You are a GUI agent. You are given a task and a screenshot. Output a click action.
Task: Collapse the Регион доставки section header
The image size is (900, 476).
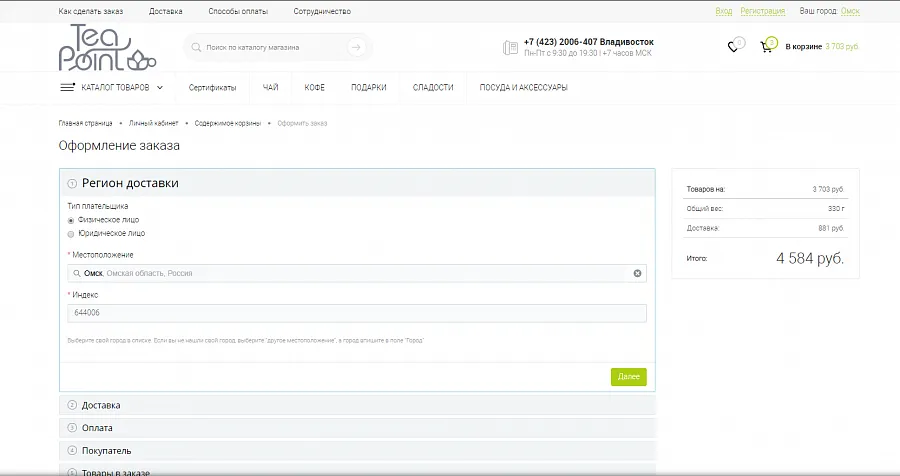point(357,183)
